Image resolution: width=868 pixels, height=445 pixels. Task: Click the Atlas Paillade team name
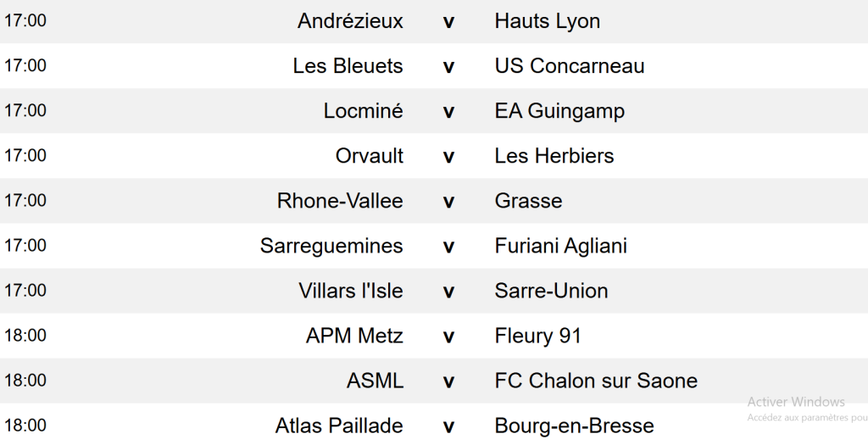(339, 426)
